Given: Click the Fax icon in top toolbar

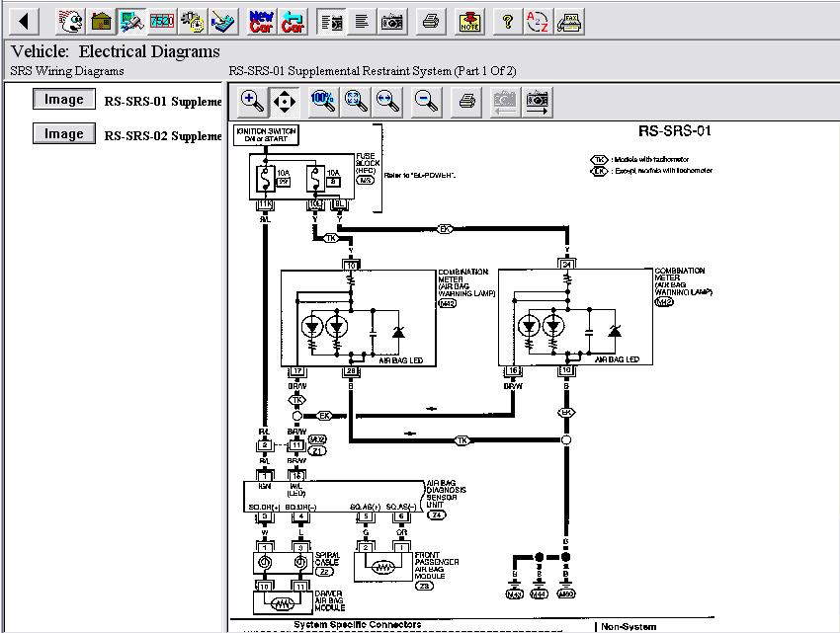Looking at the screenshot, I should point(568,21).
